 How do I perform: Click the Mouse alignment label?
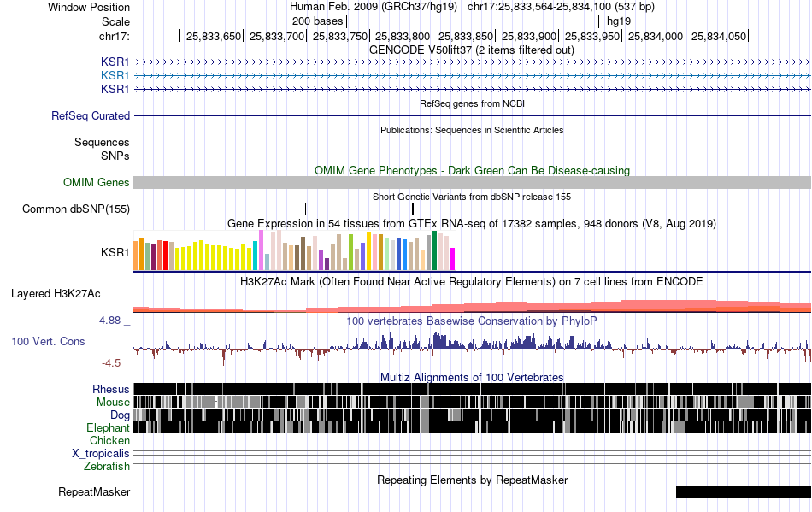tap(113, 403)
